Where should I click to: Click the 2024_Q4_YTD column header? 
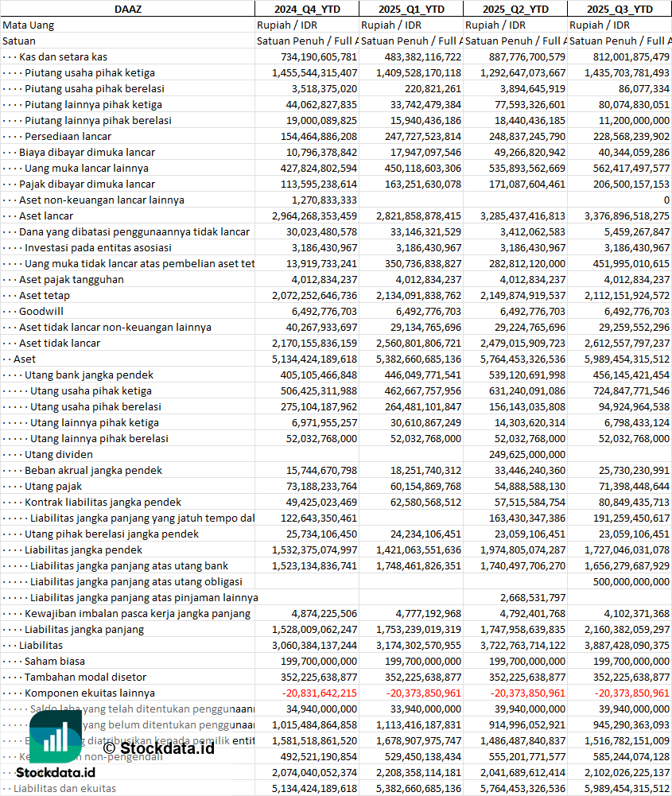click(x=307, y=9)
